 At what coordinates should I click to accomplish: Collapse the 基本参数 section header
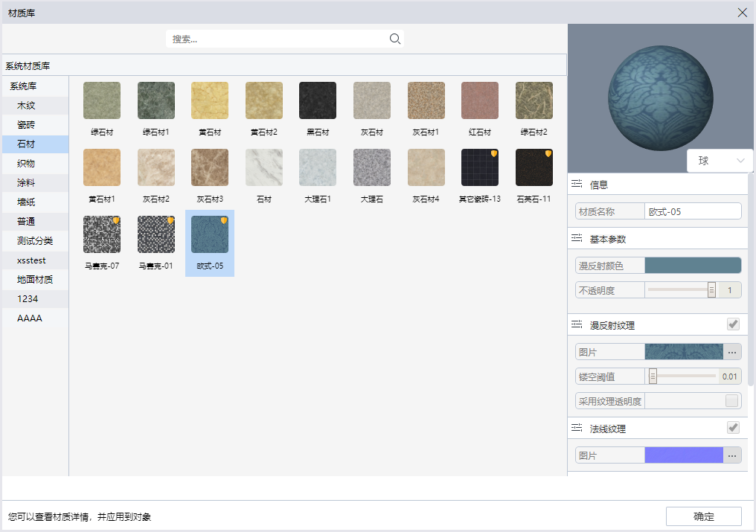tap(607, 239)
